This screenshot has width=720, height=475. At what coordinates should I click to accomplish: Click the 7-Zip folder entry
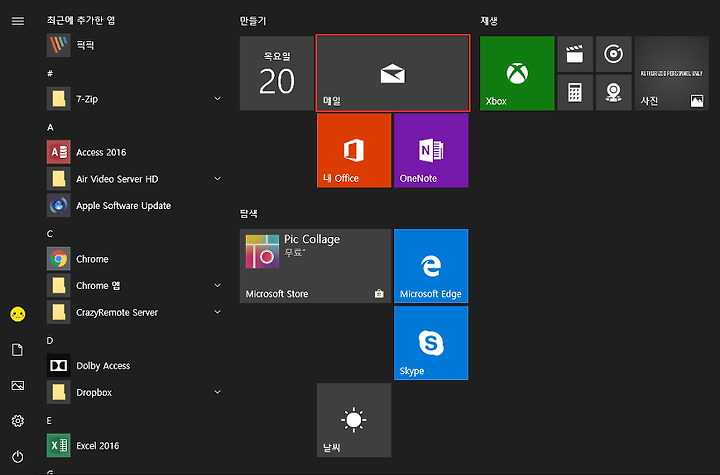135,99
